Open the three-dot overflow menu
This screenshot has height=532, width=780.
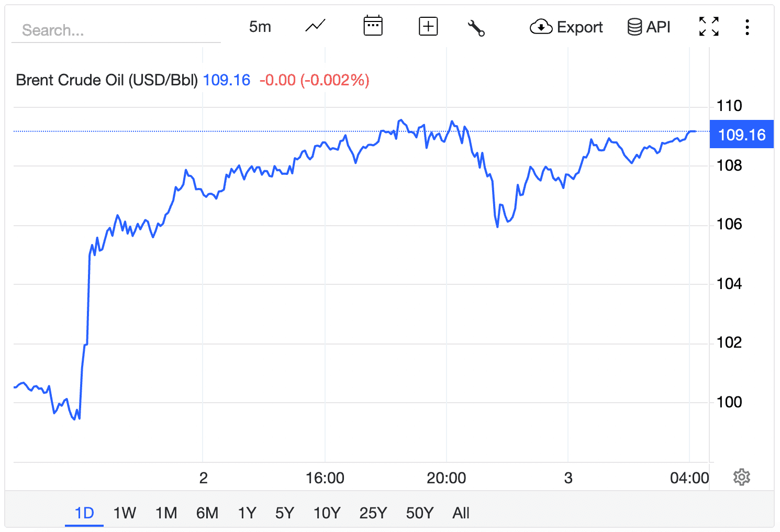point(747,27)
